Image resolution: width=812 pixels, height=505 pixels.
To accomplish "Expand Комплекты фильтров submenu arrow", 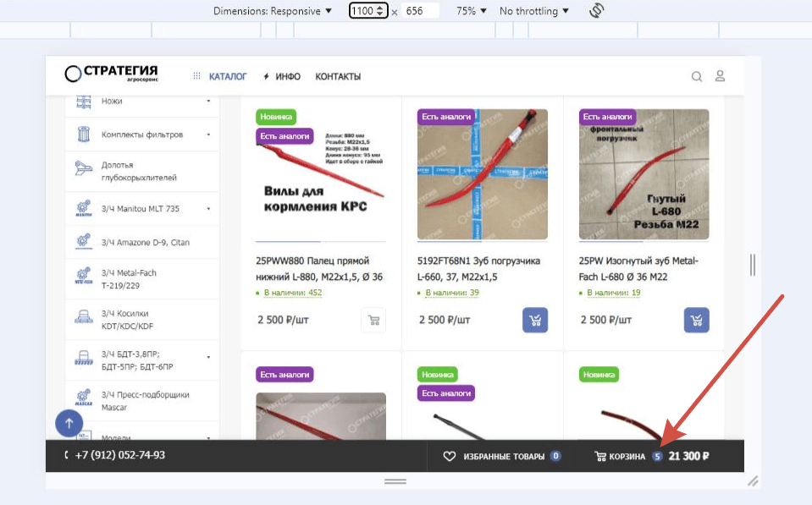I will [208, 134].
